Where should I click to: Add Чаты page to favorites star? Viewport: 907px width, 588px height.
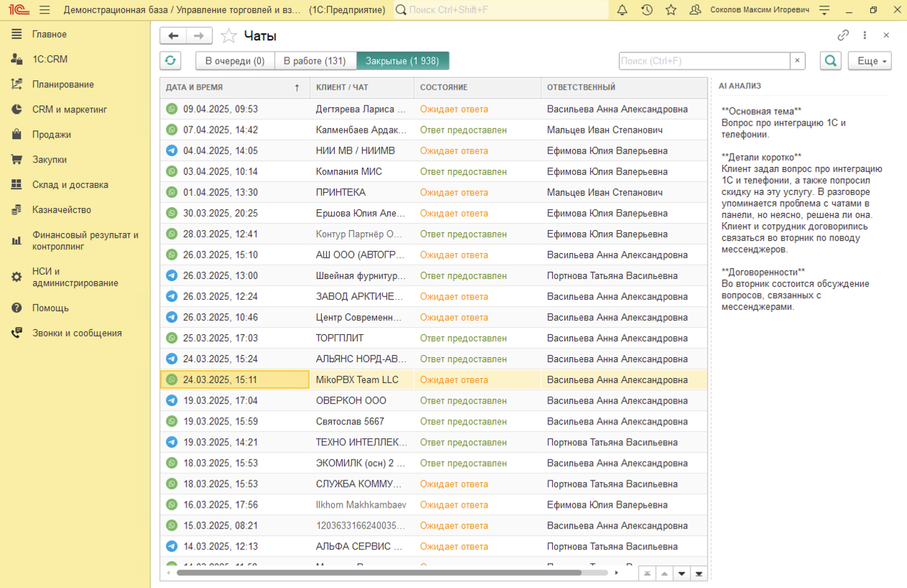(x=229, y=36)
